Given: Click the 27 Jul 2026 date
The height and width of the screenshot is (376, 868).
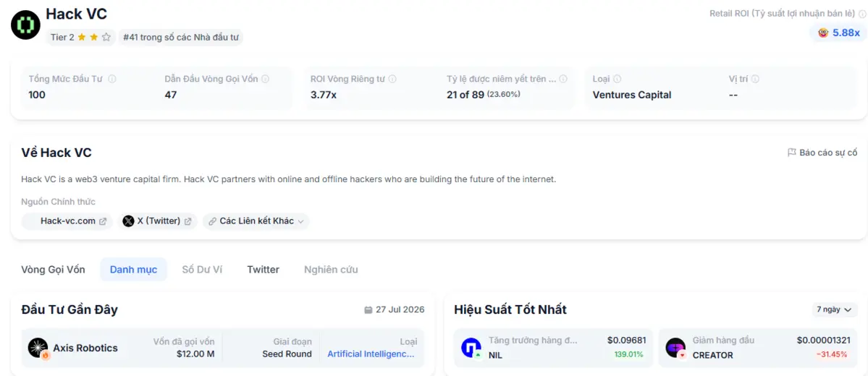Looking at the screenshot, I should [x=400, y=309].
